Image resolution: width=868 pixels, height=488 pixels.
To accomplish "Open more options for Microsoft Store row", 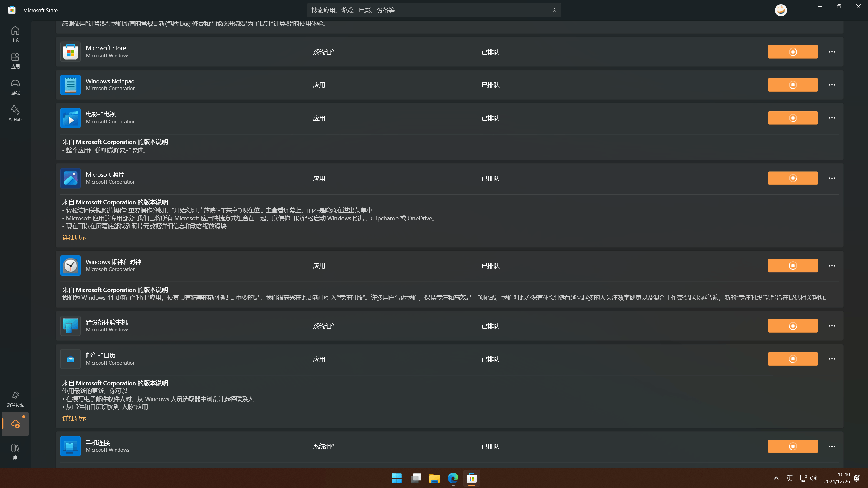I will pyautogui.click(x=831, y=52).
